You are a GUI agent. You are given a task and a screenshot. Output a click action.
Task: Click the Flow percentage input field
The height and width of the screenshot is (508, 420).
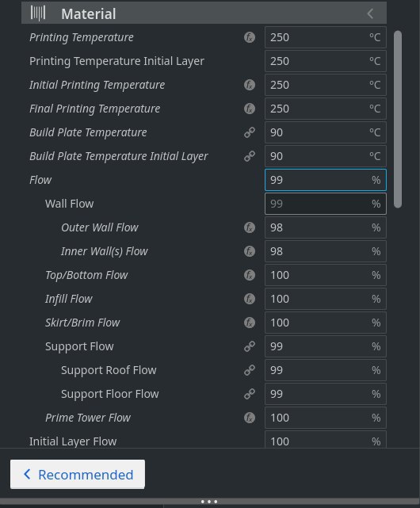pyautogui.click(x=326, y=180)
